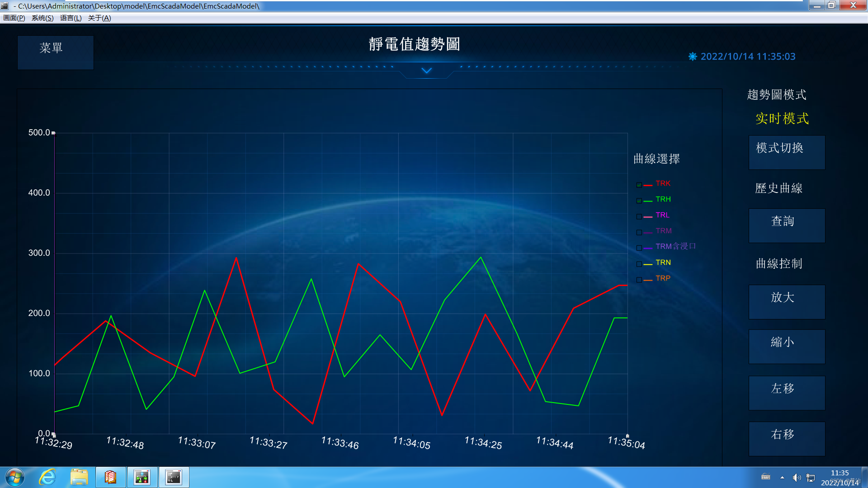The image size is (868, 488).
Task: Switch to the red booklet taskbar app
Action: (x=111, y=477)
